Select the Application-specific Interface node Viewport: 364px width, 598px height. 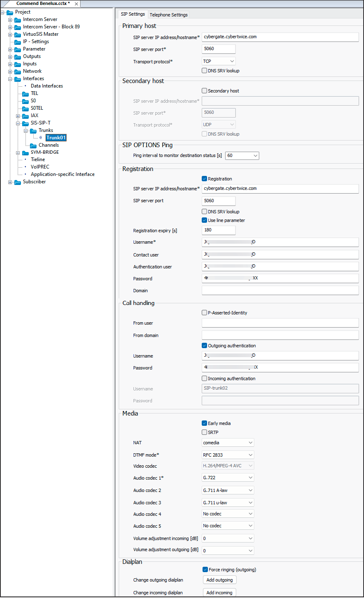63,174
